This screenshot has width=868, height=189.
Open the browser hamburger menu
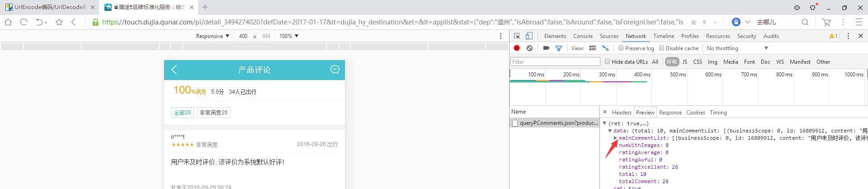tap(859, 22)
